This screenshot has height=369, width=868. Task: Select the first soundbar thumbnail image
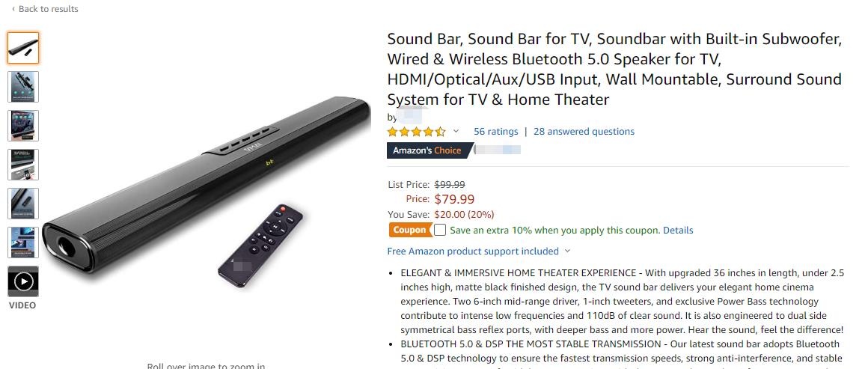(23, 48)
